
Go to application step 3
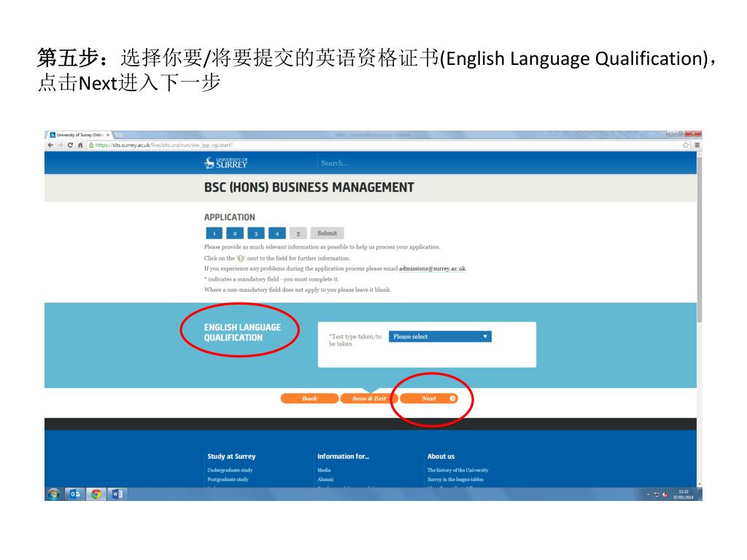[256, 233]
